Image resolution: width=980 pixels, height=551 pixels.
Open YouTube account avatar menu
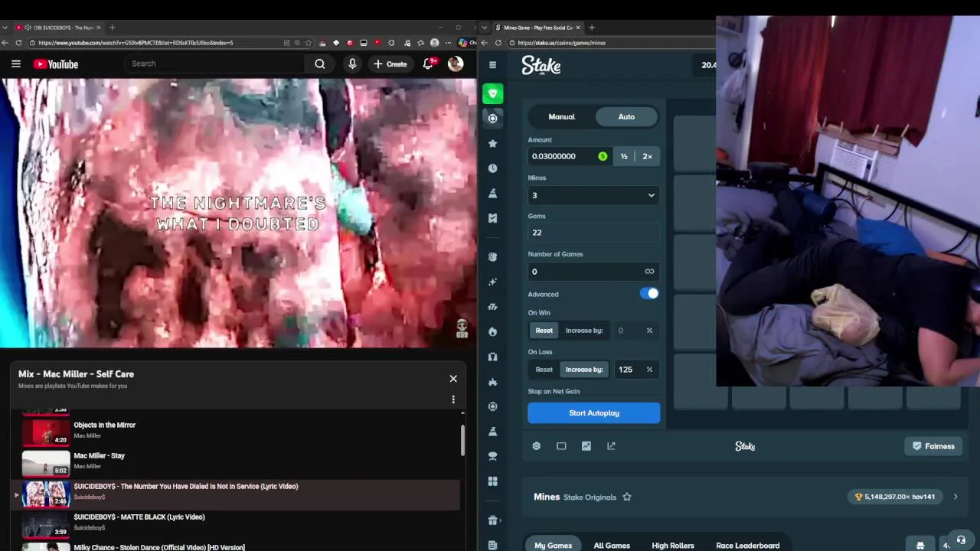click(456, 64)
